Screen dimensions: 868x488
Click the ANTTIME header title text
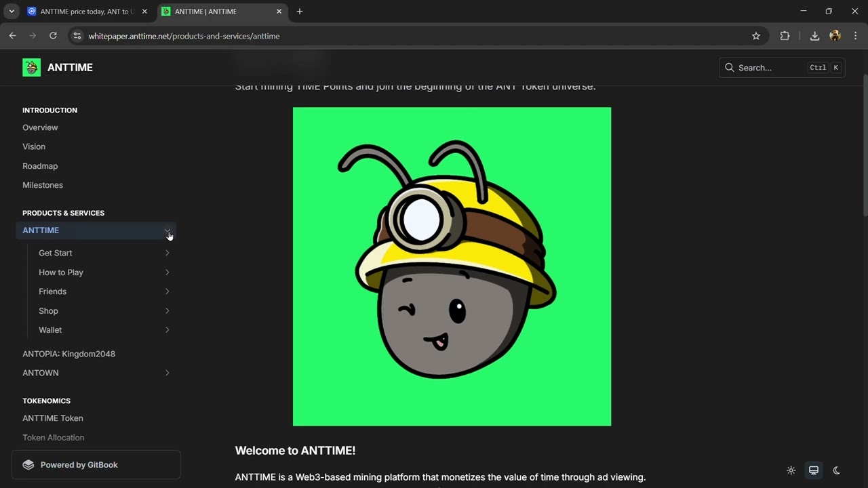[70, 68]
